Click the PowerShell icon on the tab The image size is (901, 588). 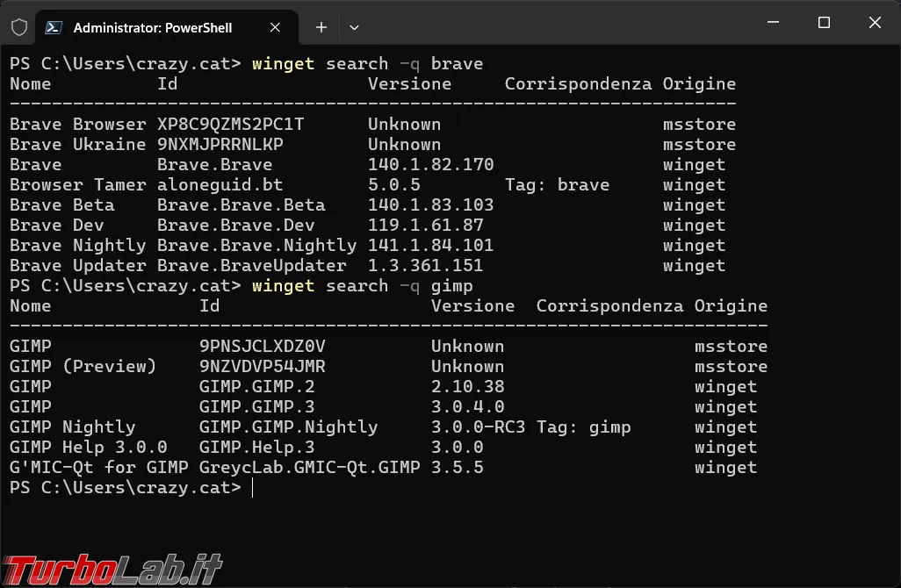click(x=54, y=27)
